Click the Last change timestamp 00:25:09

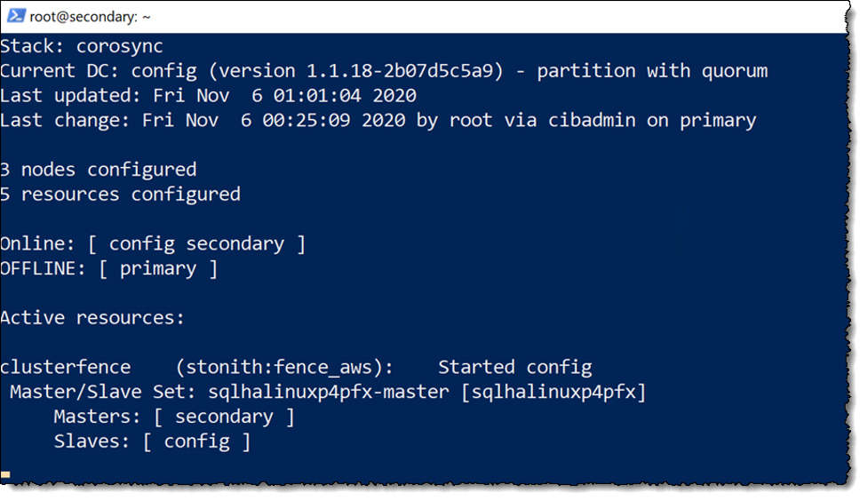(x=307, y=120)
